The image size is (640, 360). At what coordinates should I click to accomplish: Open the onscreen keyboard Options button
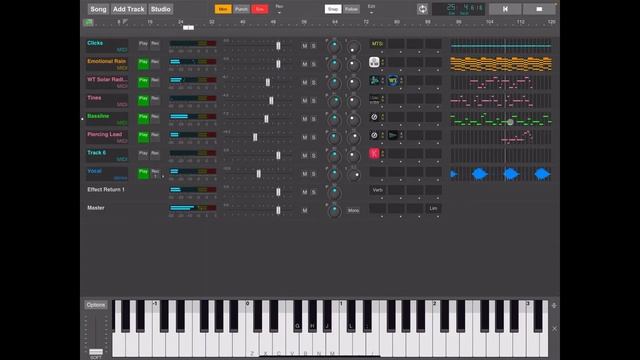[96, 305]
